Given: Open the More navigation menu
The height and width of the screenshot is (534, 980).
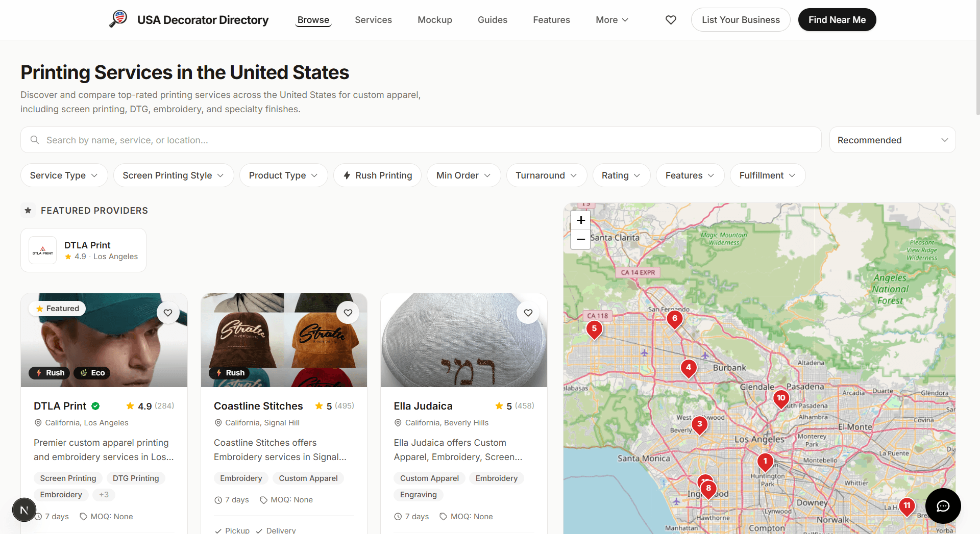Looking at the screenshot, I should [612, 20].
